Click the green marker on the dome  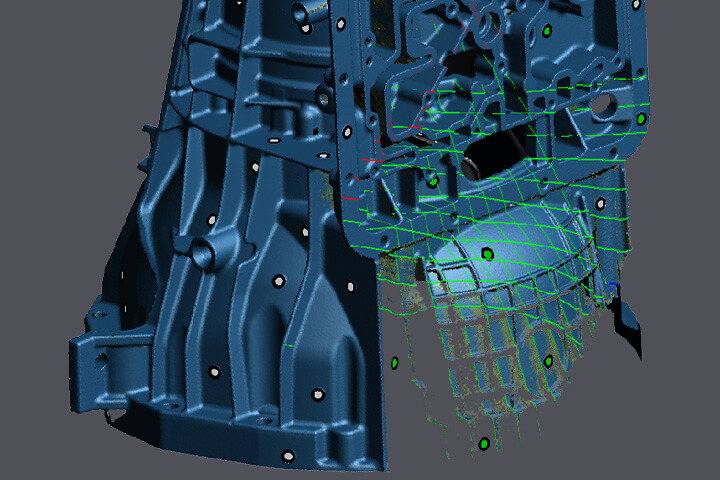point(487,254)
